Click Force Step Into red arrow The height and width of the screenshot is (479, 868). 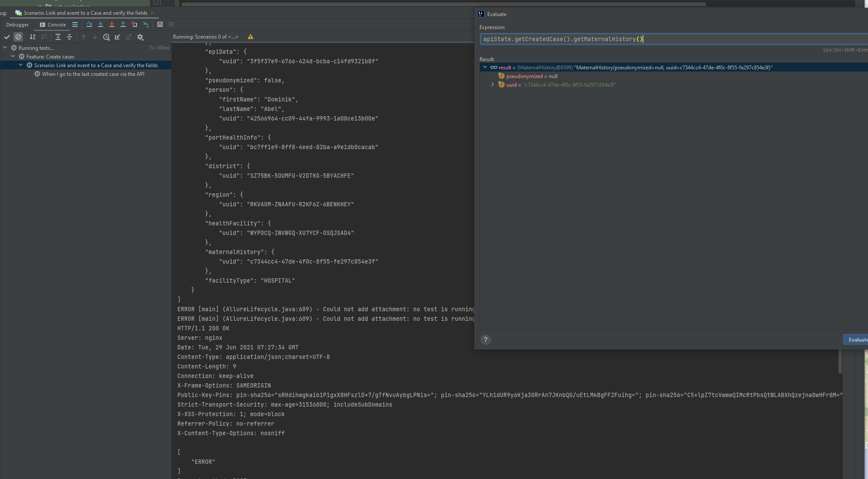(x=112, y=25)
